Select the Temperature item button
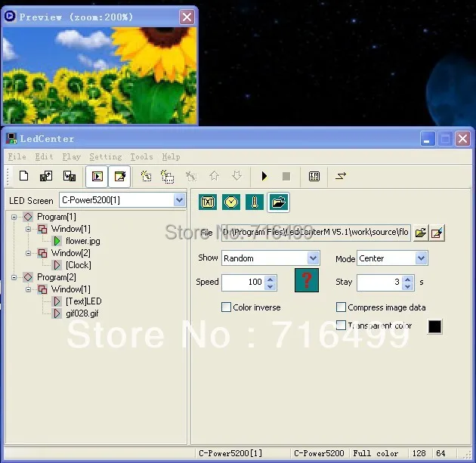This screenshot has height=463, width=476. click(x=255, y=202)
